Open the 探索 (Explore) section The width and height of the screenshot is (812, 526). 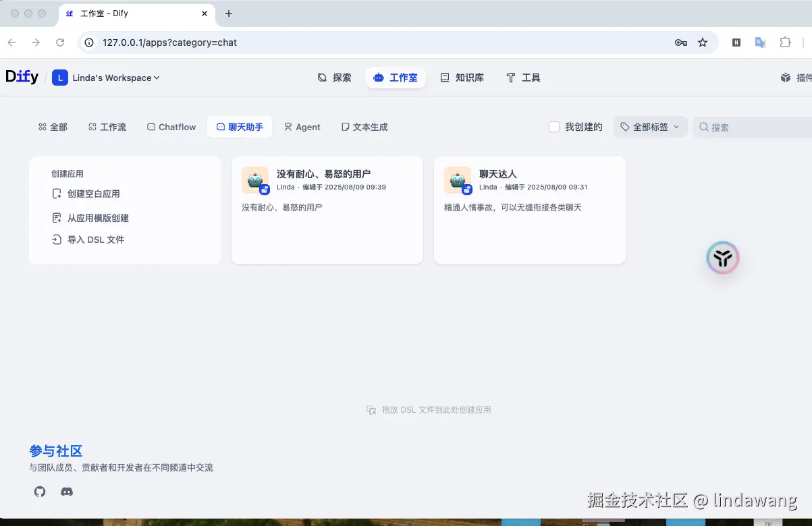point(334,77)
